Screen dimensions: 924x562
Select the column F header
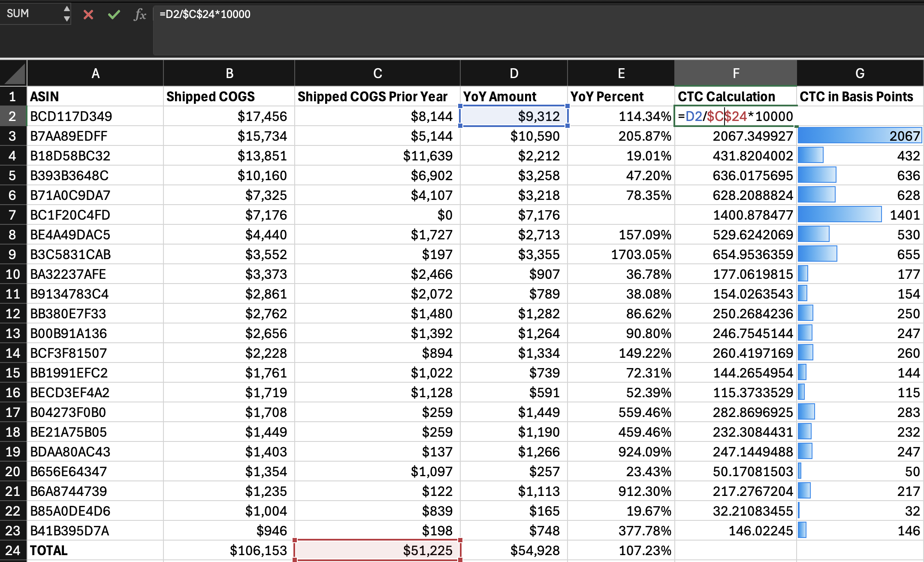[x=735, y=73]
